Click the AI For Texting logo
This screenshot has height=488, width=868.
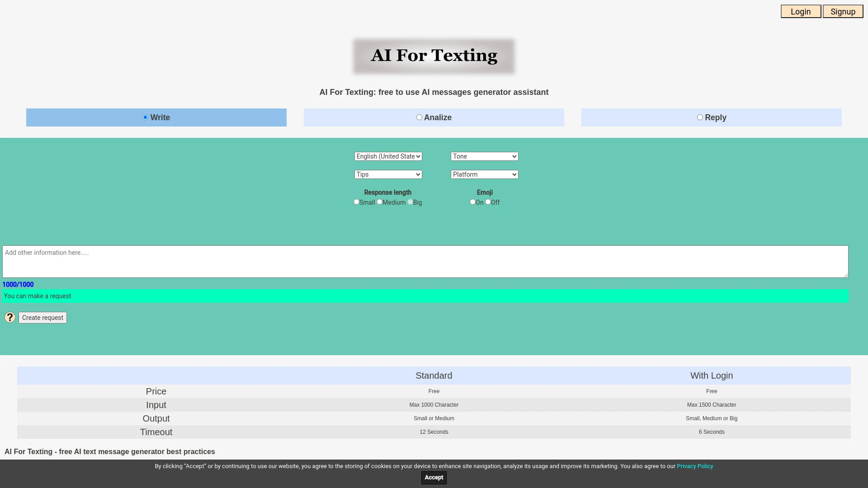click(x=434, y=56)
